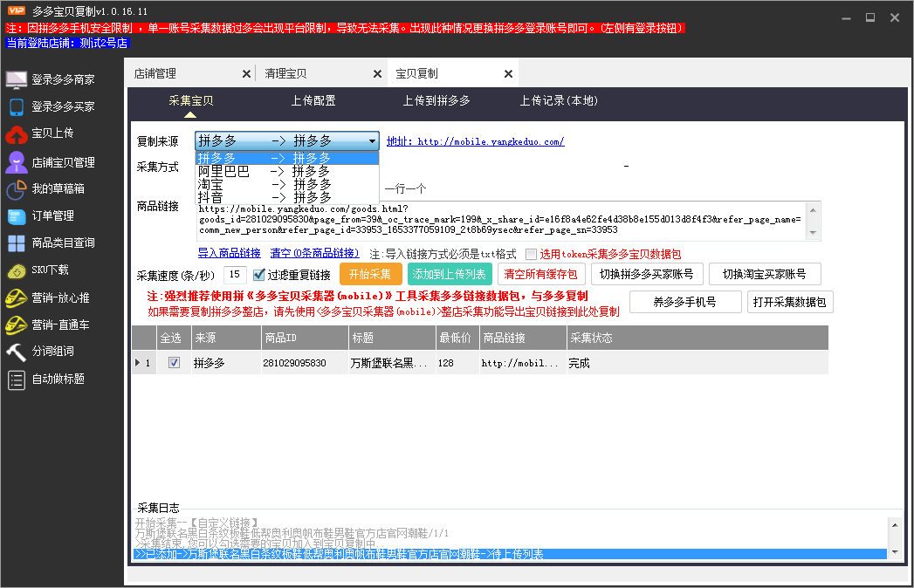The image size is (914, 588).
Task: Click the 清空所有缓存包 button
Action: coord(540,275)
